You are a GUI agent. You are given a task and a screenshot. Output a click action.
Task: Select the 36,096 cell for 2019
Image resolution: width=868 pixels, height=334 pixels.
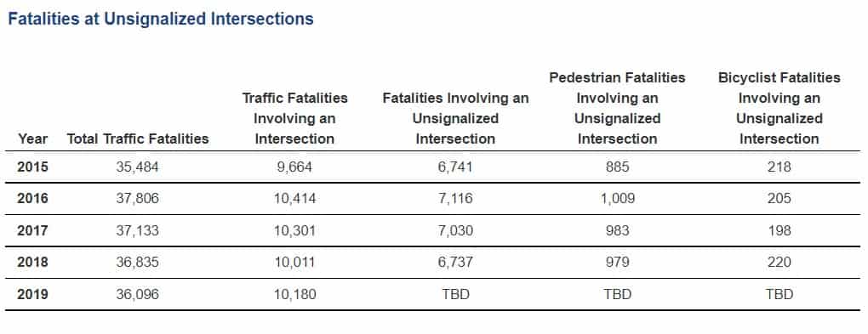point(137,294)
